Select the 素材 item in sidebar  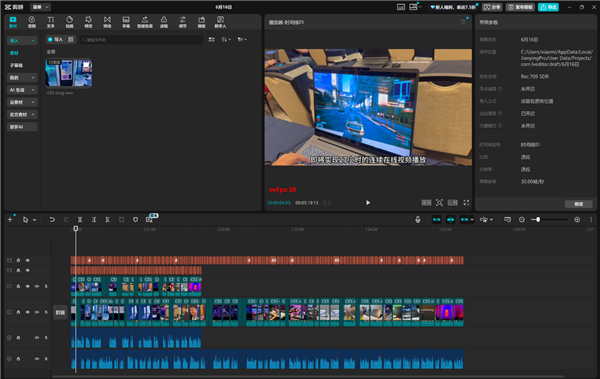tap(14, 53)
